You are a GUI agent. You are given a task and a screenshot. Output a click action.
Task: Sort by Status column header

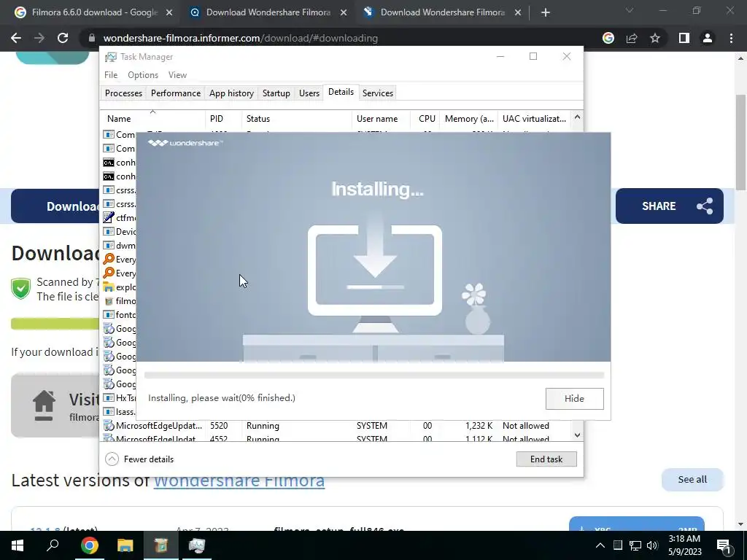pos(296,119)
